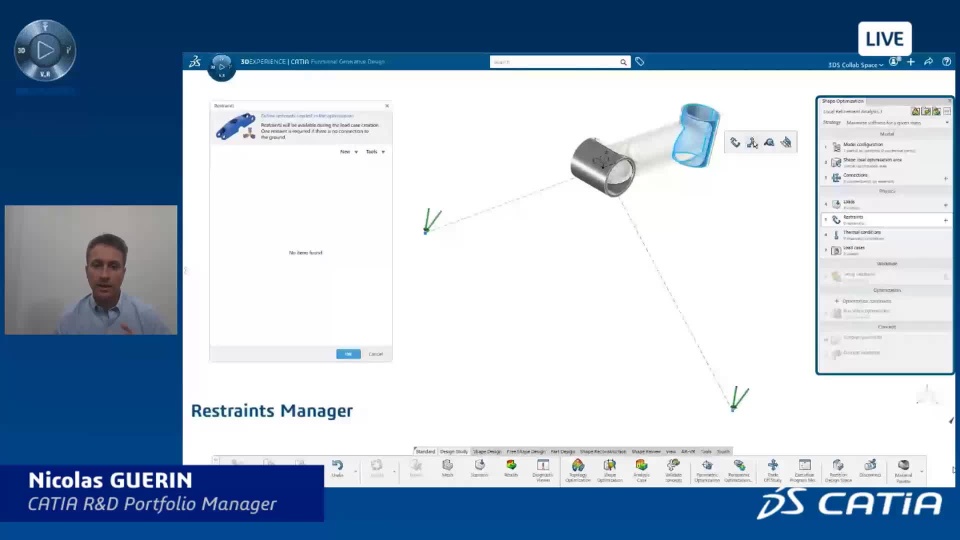This screenshot has width=960, height=540.
Task: Click the second icon in Shape Optimization header
Action: pos(926,111)
